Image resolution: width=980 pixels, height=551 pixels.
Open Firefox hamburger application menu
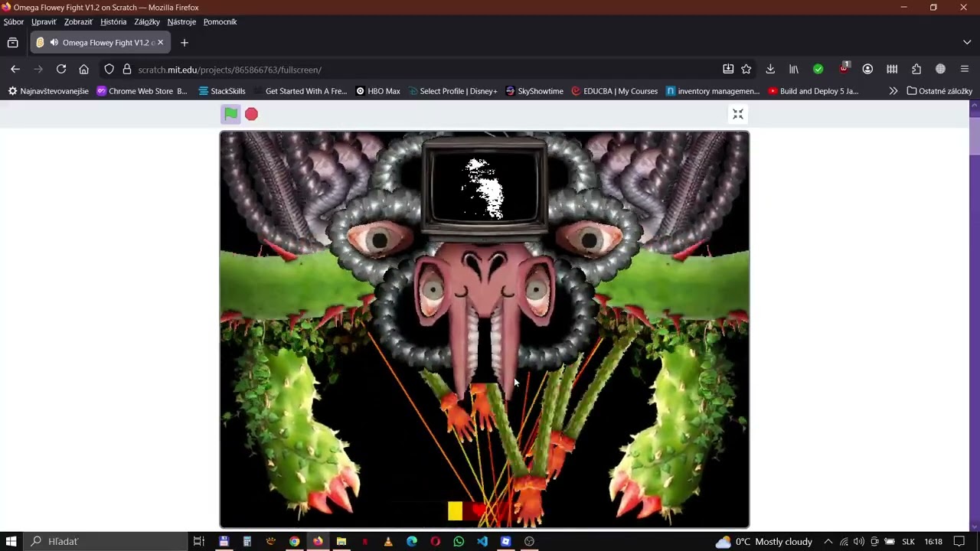coord(965,69)
